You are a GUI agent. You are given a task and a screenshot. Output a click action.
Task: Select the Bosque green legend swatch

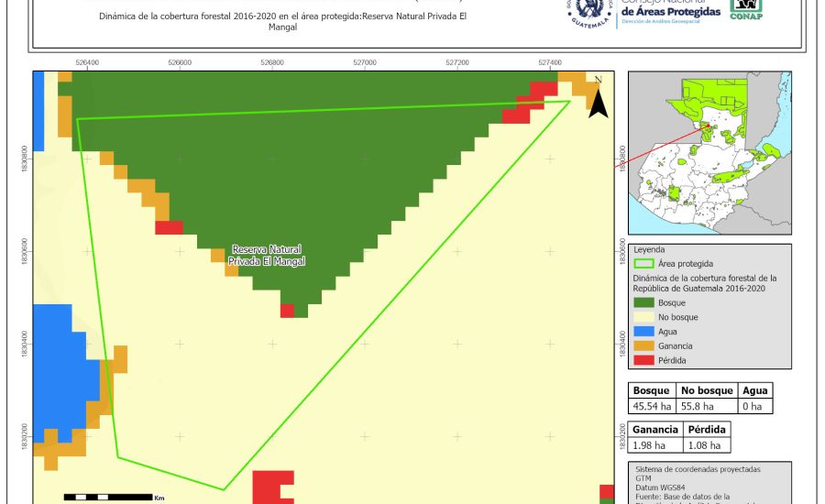pos(643,302)
